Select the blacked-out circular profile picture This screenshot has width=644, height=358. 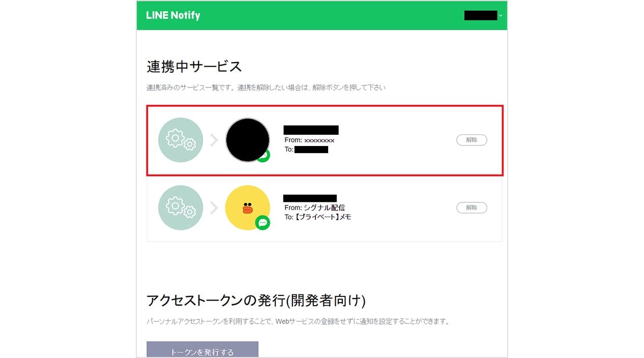[248, 140]
